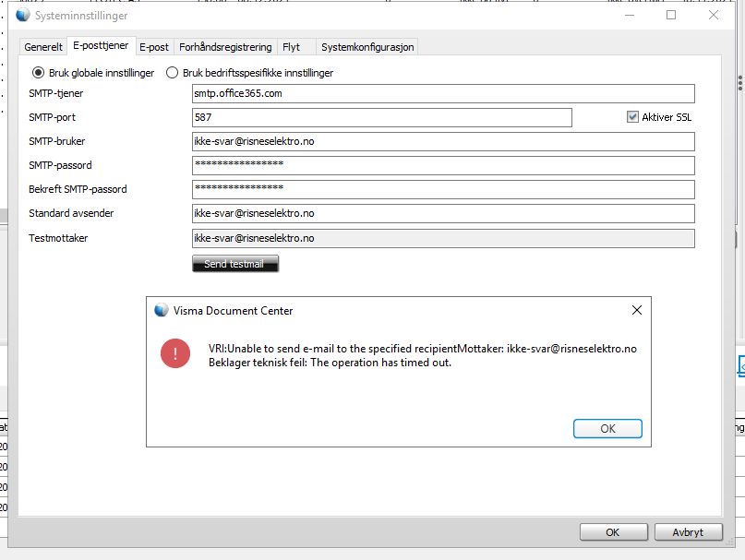Minimize the Systeminnstillinger window
This screenshot has height=560, width=745.
coord(630,15)
